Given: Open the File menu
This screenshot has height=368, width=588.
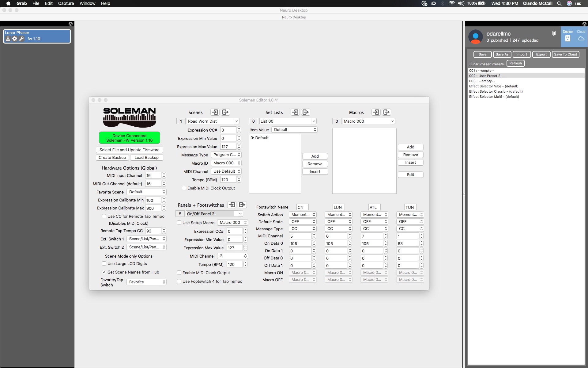Looking at the screenshot, I should (36, 3).
